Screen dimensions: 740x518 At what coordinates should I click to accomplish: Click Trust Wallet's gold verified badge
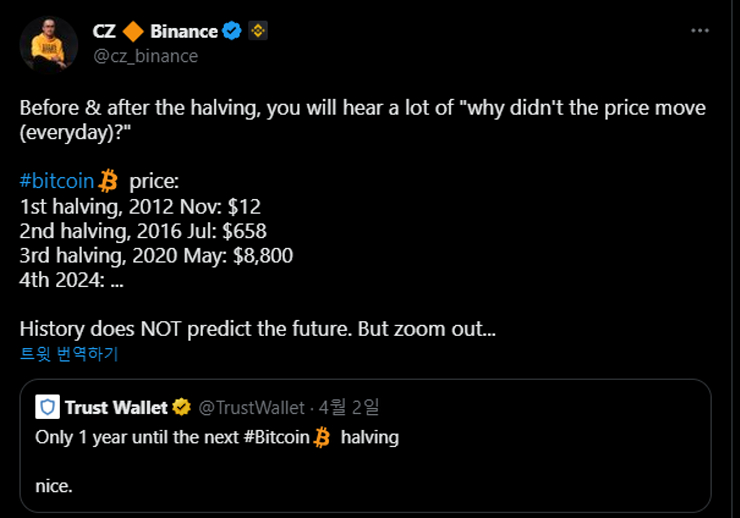182,407
